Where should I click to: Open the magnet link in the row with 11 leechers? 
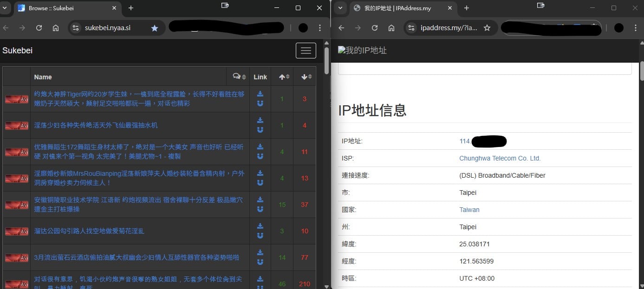point(260,156)
